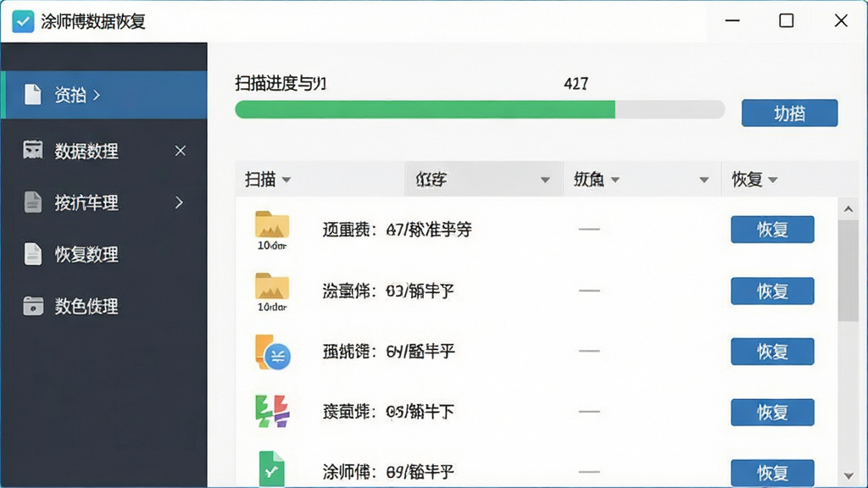Click the colorful green-red icon in the 65 row
The height and width of the screenshot is (488, 868).
point(272,411)
